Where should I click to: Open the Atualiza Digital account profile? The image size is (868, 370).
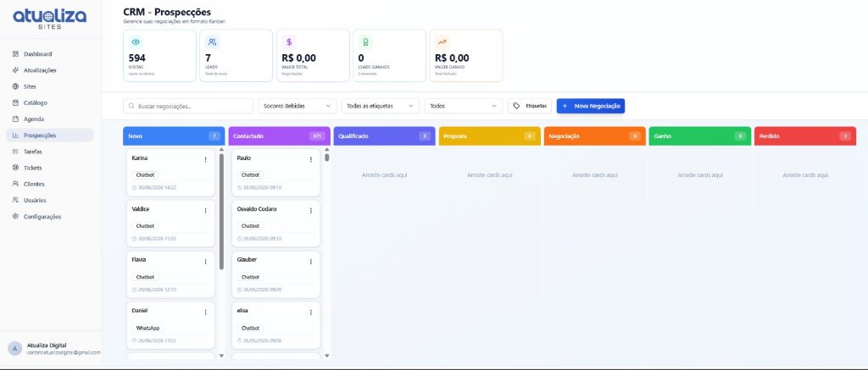pyautogui.click(x=51, y=349)
